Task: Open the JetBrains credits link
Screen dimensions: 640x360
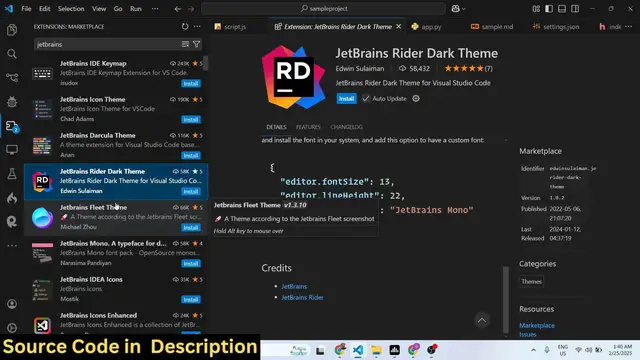Action: [x=294, y=287]
